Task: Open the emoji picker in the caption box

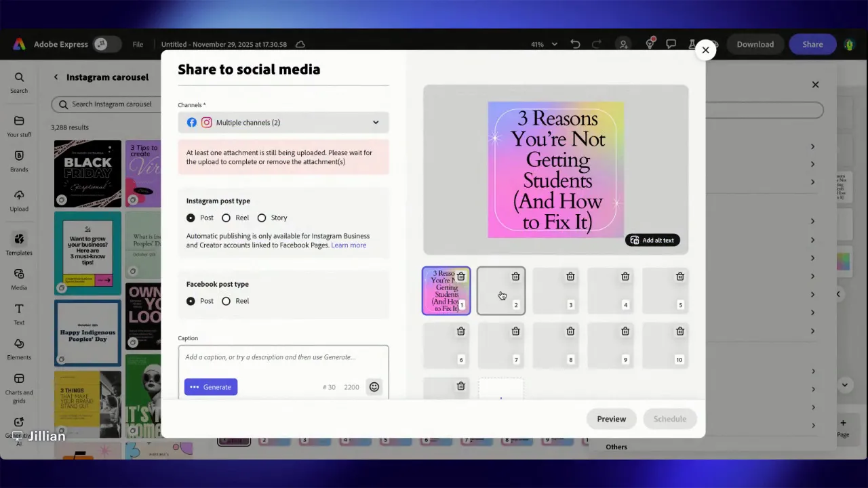Action: click(x=374, y=386)
